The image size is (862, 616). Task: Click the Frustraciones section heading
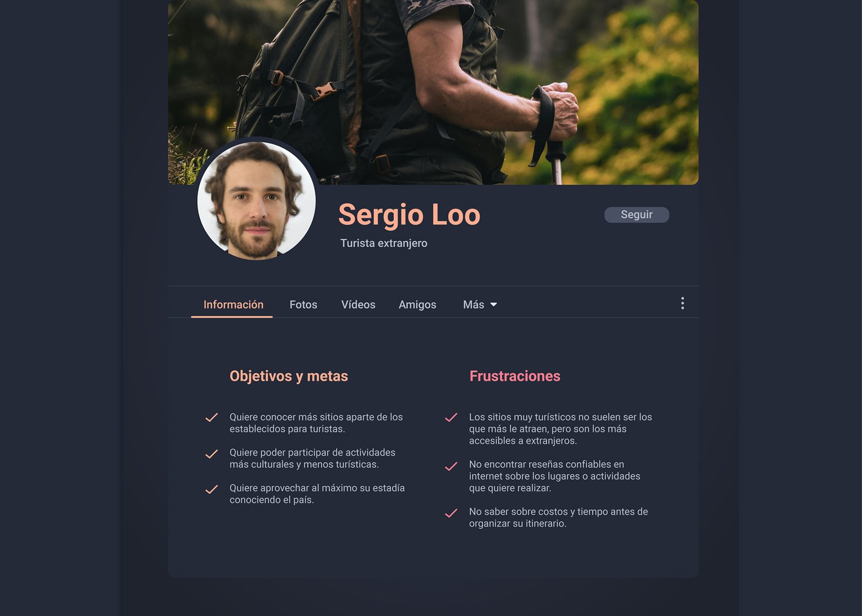tap(515, 376)
